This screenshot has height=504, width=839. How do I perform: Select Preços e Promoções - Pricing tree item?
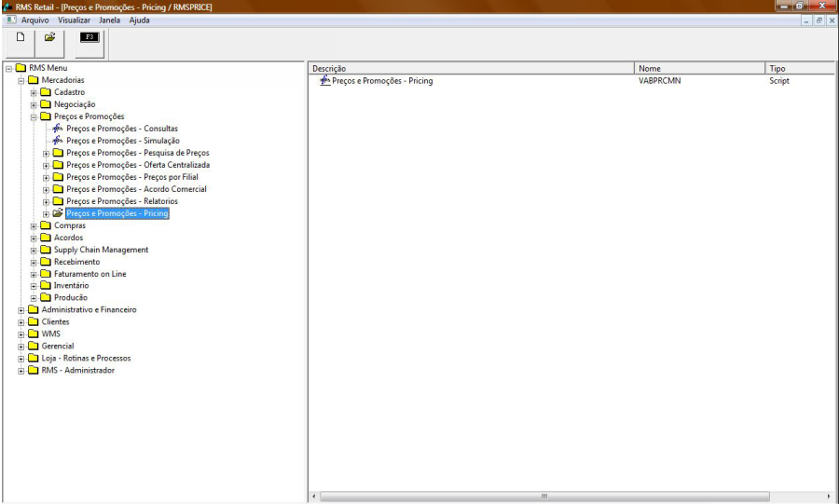click(x=117, y=213)
